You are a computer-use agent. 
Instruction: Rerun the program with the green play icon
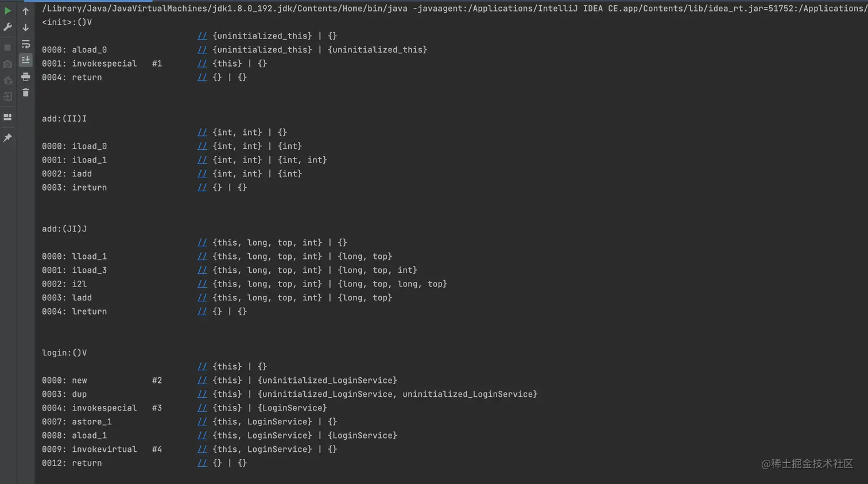[x=7, y=11]
